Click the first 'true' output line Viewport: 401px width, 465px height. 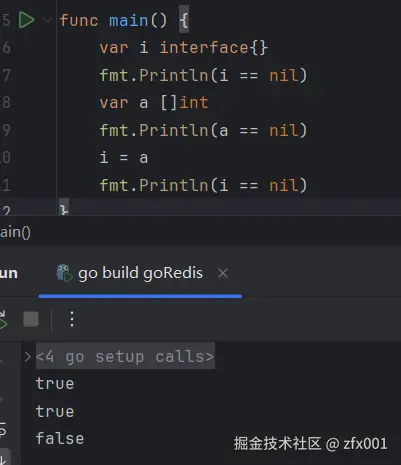pyautogui.click(x=55, y=384)
